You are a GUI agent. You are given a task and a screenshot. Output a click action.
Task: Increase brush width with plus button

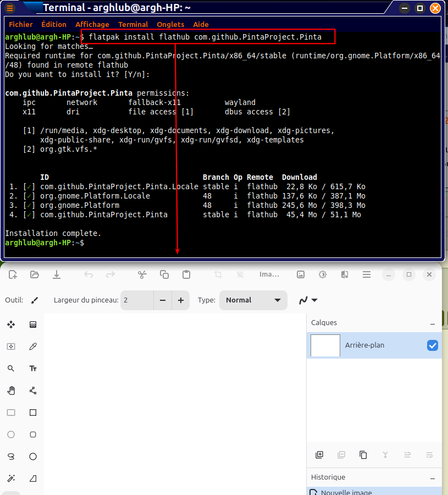click(x=181, y=300)
